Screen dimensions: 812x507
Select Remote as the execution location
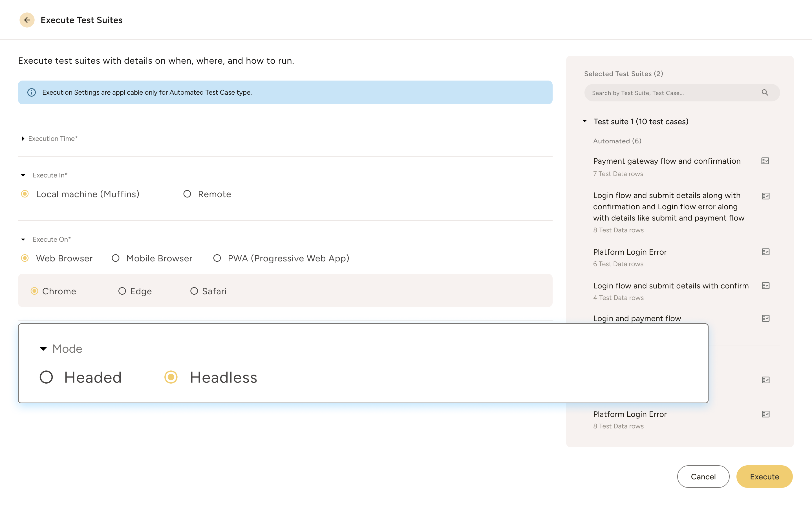click(187, 194)
